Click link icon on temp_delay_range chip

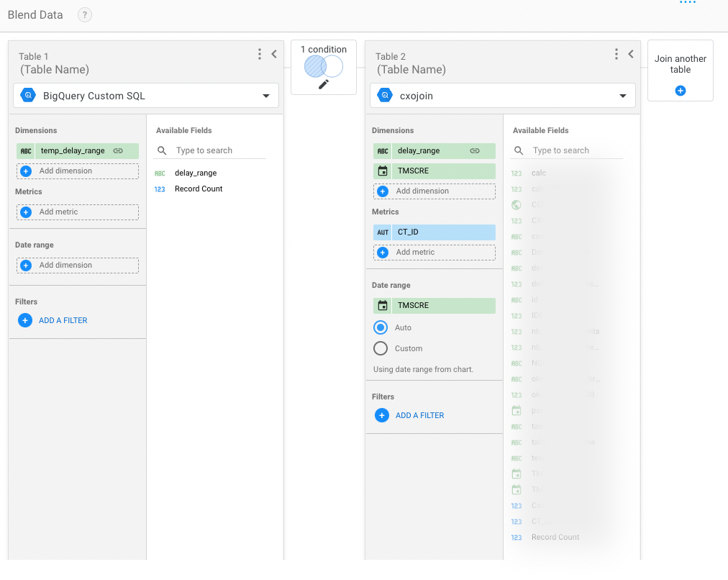118,151
